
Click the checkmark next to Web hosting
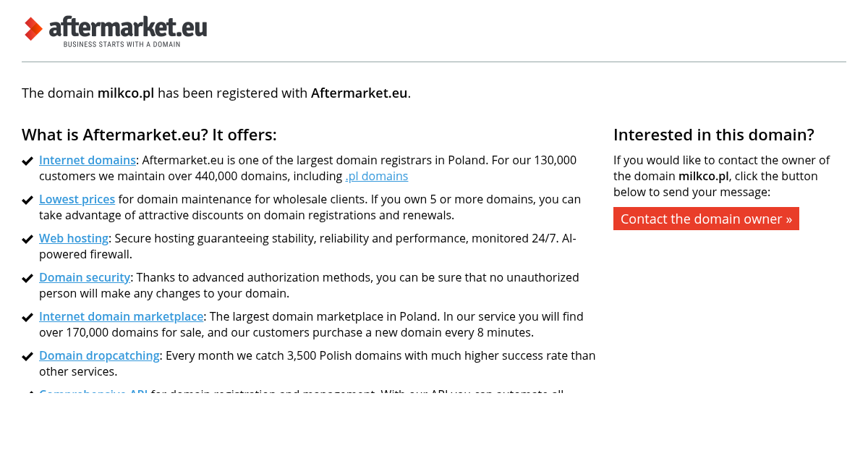27,240
